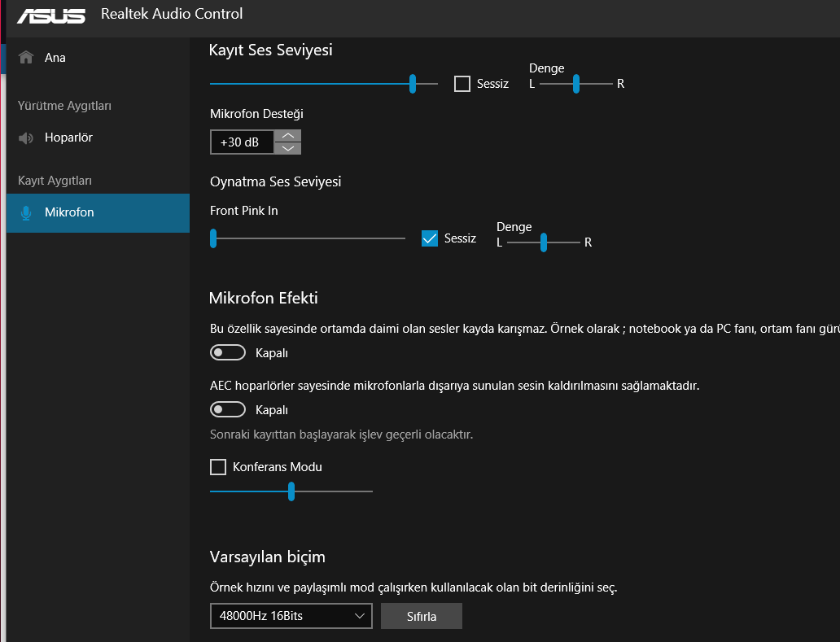The height and width of the screenshot is (642, 840).
Task: Increase Mikrofon Desteği with up arrow
Action: tap(287, 136)
